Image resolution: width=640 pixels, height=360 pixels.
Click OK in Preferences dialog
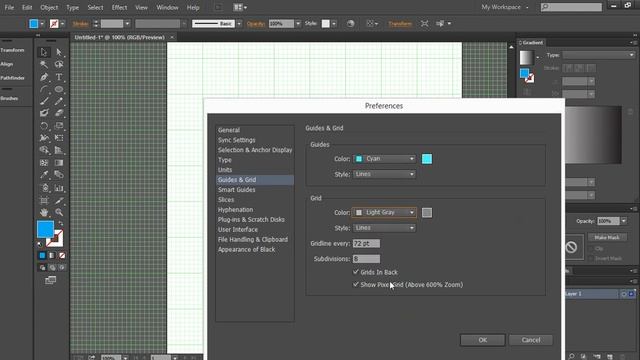click(x=482, y=340)
